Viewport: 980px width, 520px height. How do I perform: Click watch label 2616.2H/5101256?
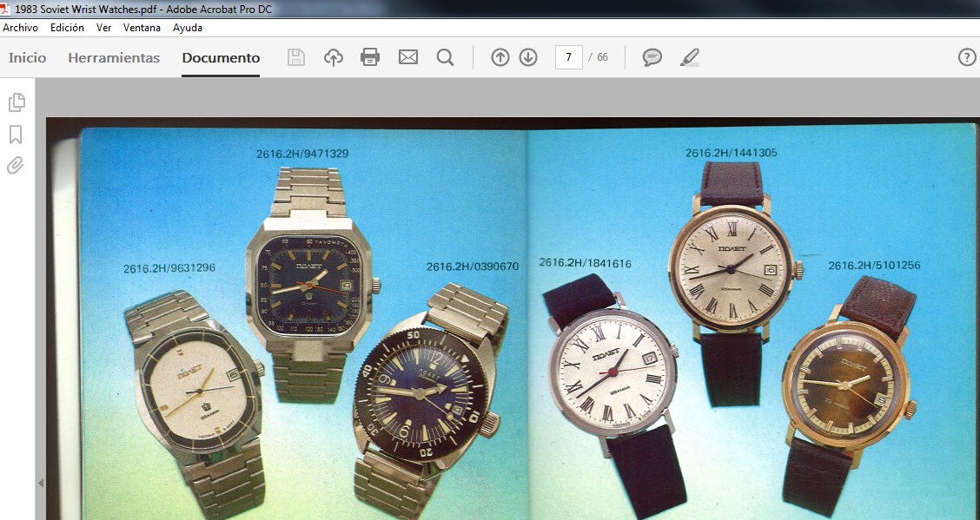874,266
